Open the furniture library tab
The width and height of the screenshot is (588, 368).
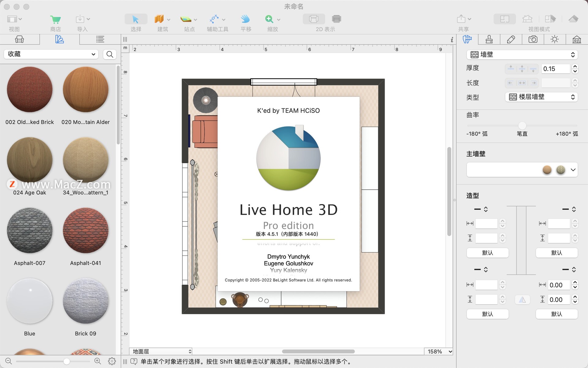(x=20, y=39)
